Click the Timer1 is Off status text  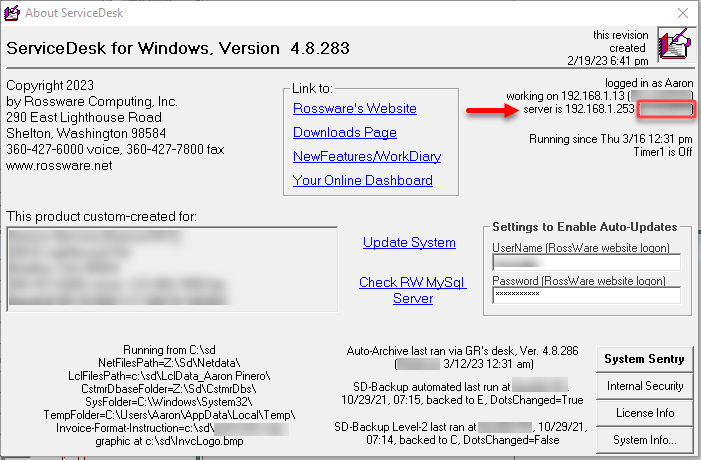pyautogui.click(x=663, y=152)
